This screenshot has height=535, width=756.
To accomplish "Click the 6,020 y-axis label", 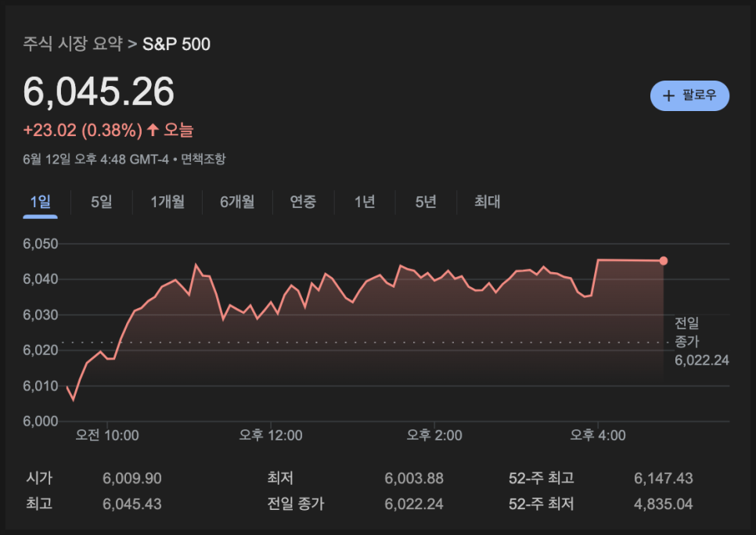I will pyautogui.click(x=41, y=350).
